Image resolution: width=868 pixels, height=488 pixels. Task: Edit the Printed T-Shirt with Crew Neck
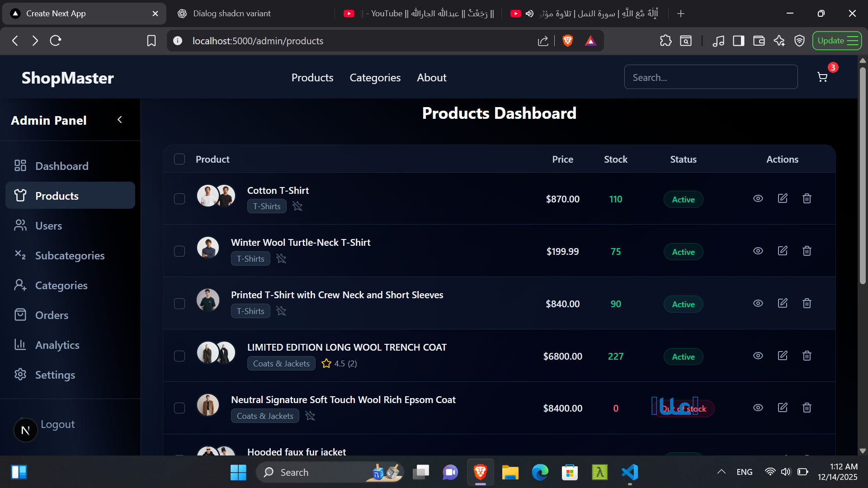(x=783, y=303)
